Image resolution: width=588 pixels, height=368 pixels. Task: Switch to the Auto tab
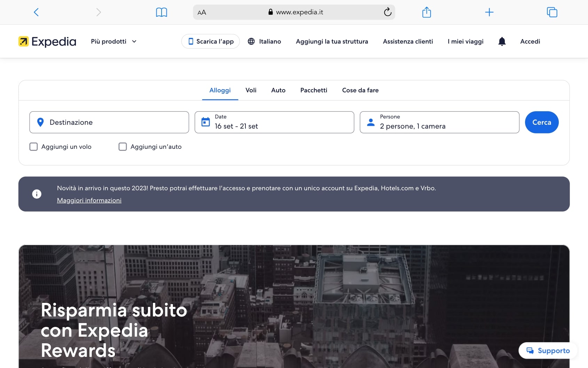coord(278,90)
